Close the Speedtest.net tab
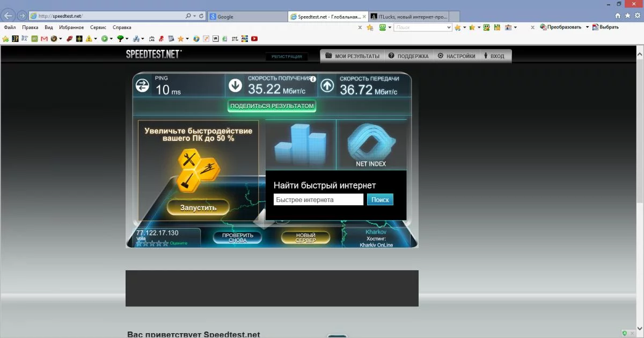The image size is (644, 338). click(364, 17)
